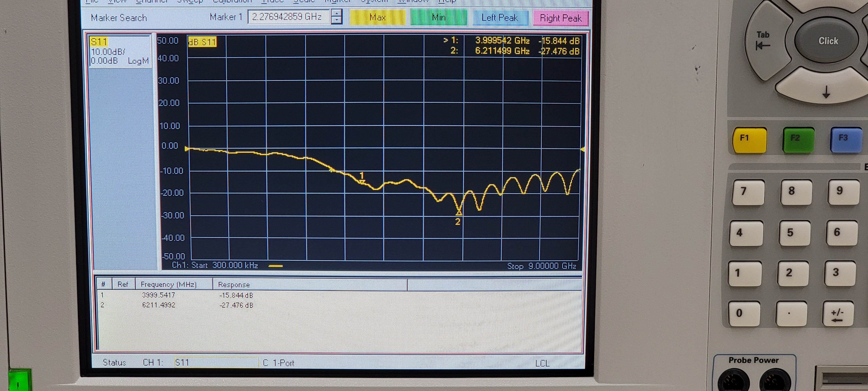This screenshot has width=868, height=391.
Task: Select marker 2 triangle at trace minimum
Action: pos(459,212)
